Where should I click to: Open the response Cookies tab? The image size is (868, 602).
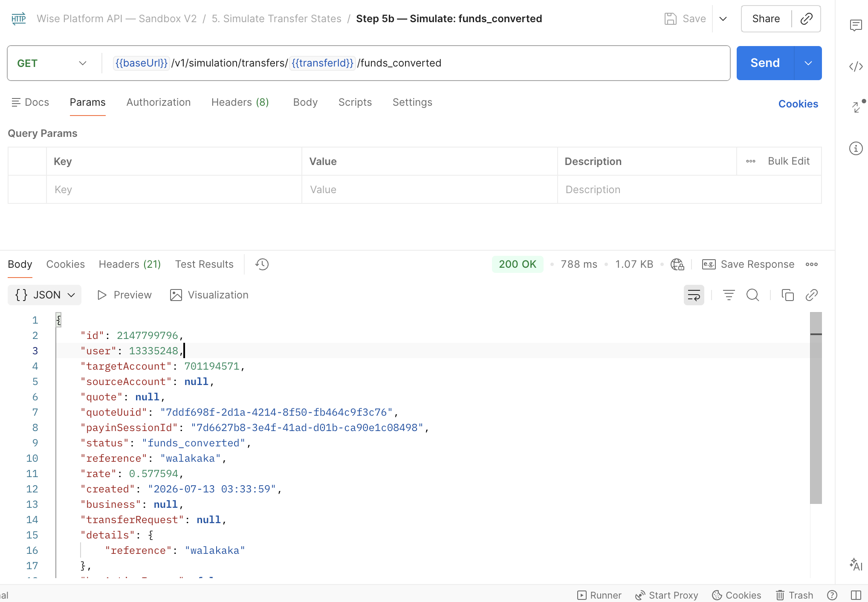[x=65, y=264]
